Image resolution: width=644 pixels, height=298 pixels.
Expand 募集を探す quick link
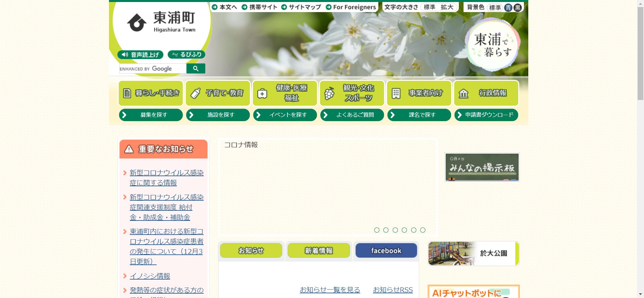(x=151, y=115)
